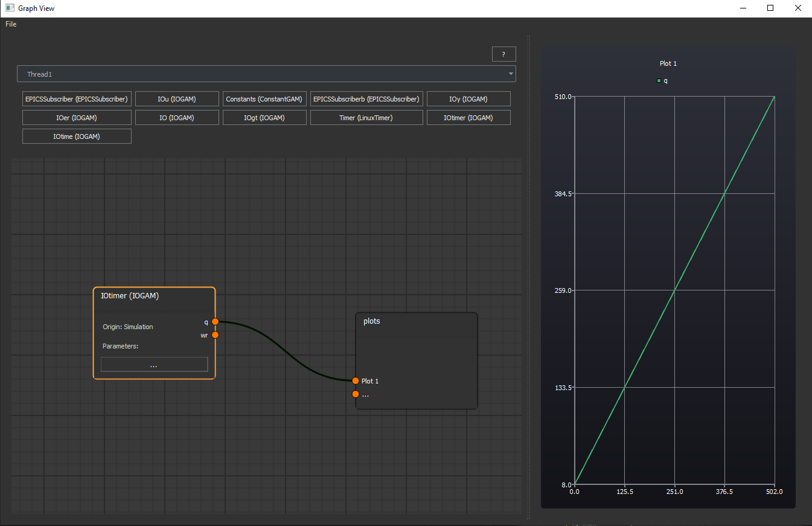Image resolution: width=812 pixels, height=526 pixels.
Task: Select the Timer (LinuxTimer) block
Action: pyautogui.click(x=366, y=117)
